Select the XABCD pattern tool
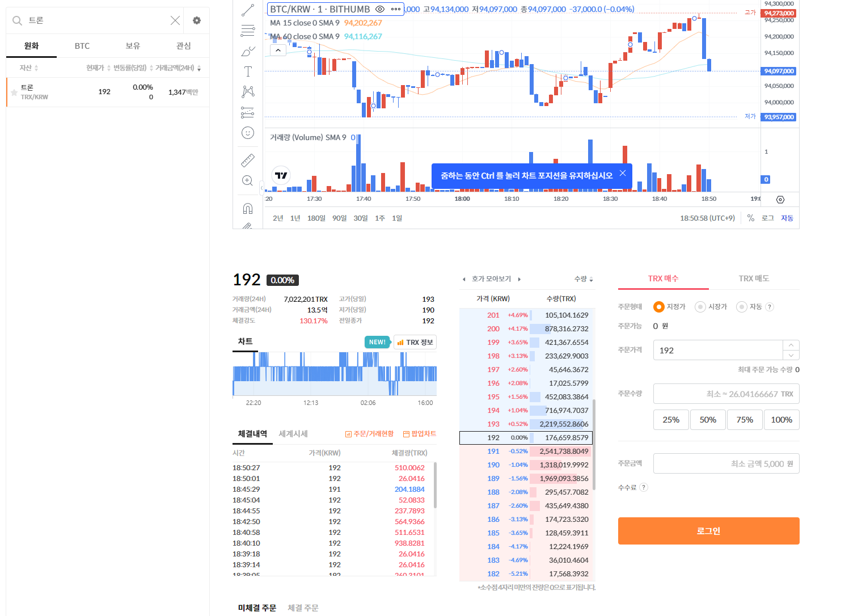The image size is (845, 616). [x=248, y=91]
